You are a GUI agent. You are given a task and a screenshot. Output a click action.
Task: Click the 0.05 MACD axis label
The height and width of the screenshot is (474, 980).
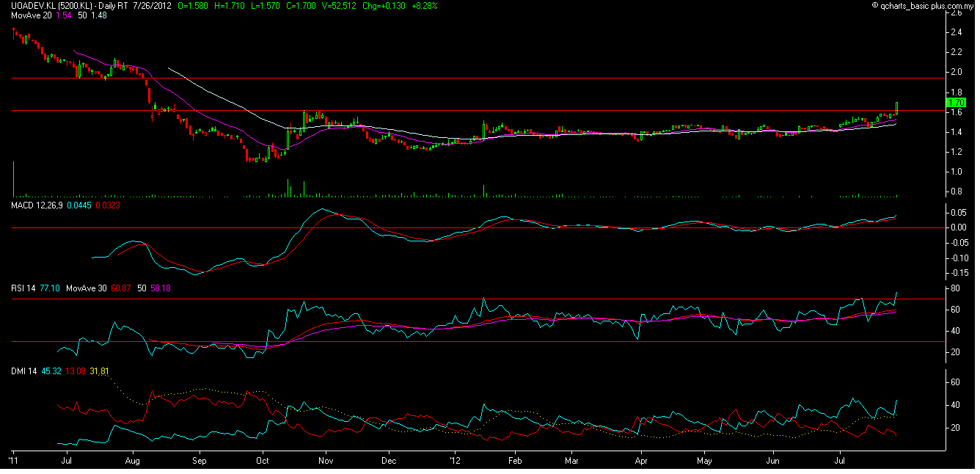[x=959, y=212]
